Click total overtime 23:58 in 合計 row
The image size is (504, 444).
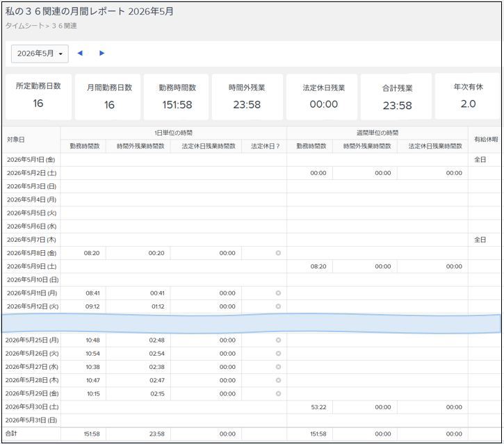[x=157, y=434]
